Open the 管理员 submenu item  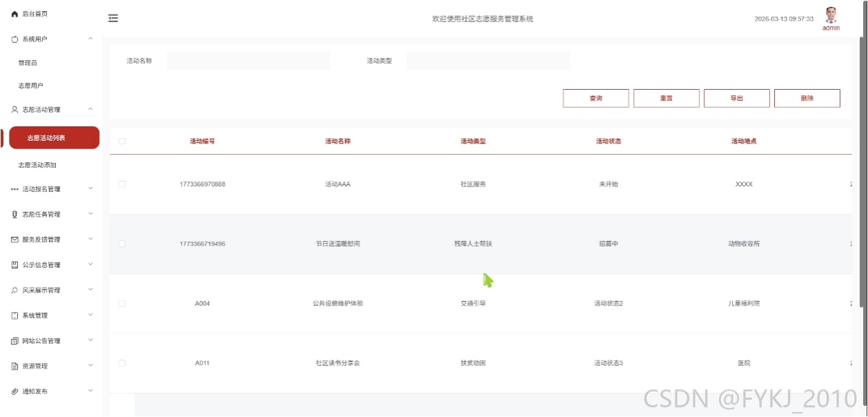pyautogui.click(x=28, y=63)
